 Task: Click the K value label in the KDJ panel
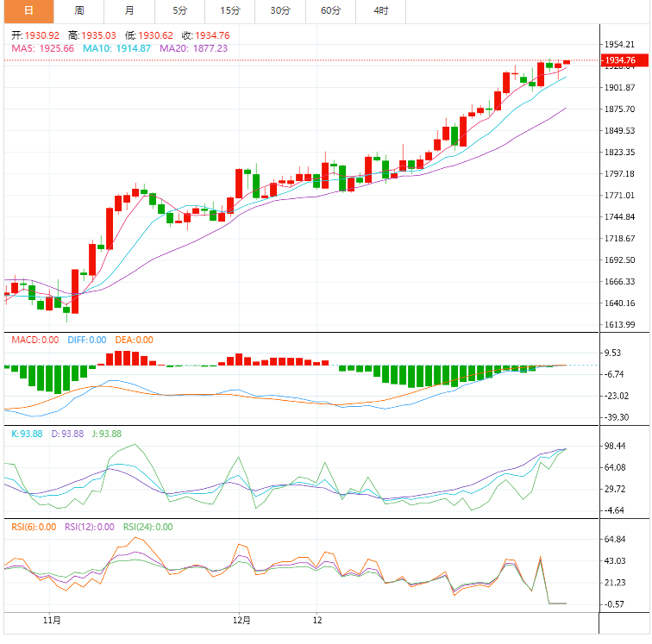26,434
